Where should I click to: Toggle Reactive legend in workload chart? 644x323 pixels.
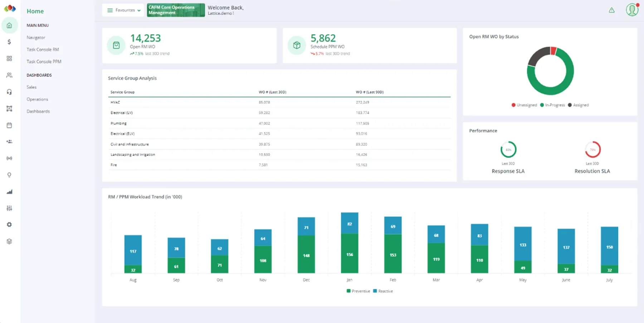pyautogui.click(x=383, y=291)
